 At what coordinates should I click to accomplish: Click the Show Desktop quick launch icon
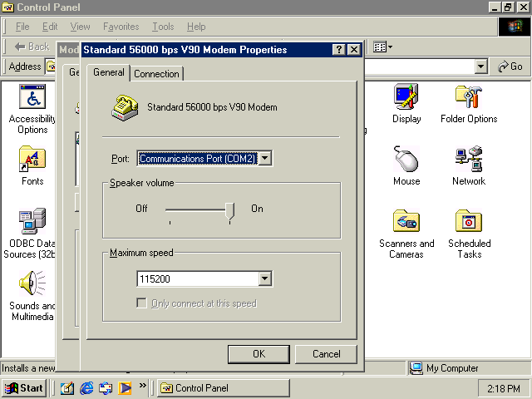[67, 388]
